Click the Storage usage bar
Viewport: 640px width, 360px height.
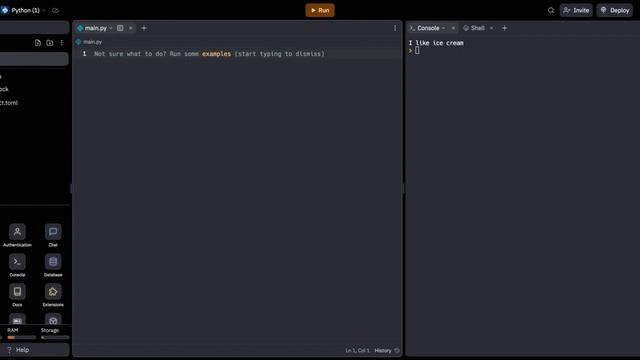55,338
